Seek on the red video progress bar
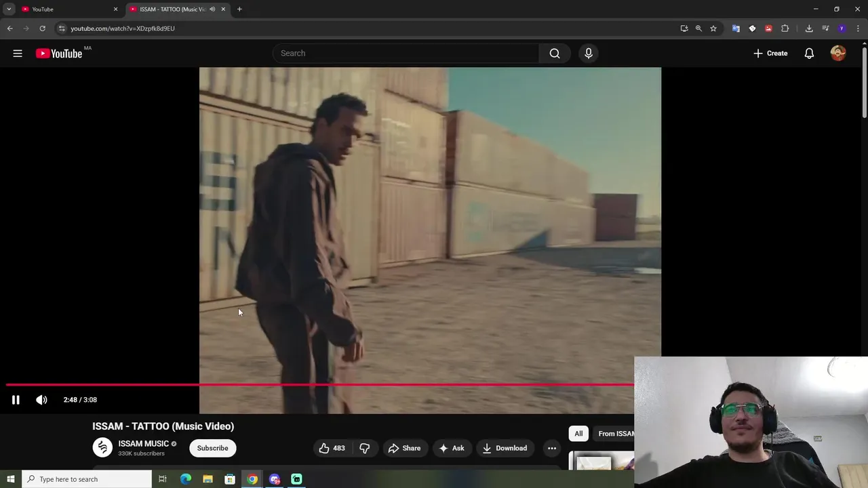This screenshot has width=868, height=488. click(320, 385)
